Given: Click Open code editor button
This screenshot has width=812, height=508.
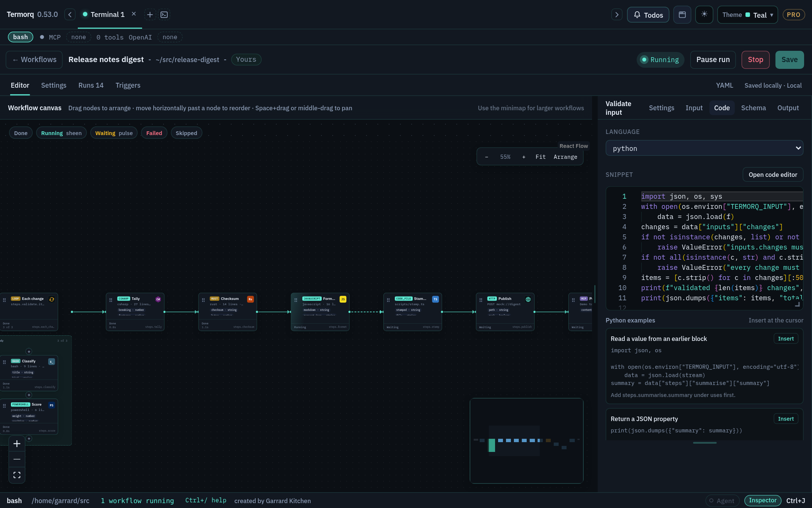Looking at the screenshot, I should coord(773,175).
